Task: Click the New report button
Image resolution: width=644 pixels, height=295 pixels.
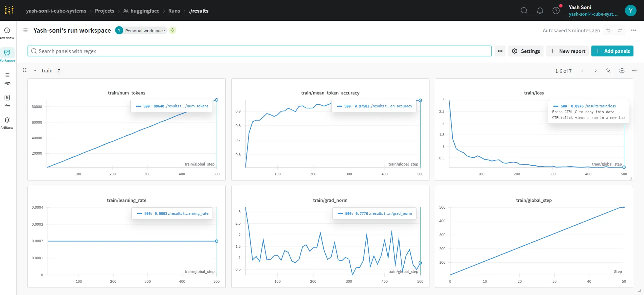Action: [568, 51]
